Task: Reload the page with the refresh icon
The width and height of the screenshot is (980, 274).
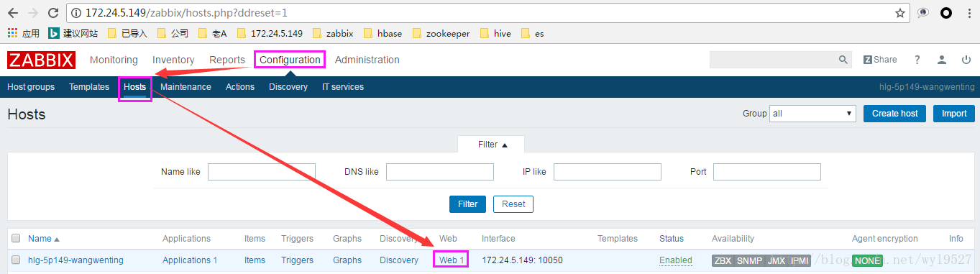Action: [x=53, y=13]
